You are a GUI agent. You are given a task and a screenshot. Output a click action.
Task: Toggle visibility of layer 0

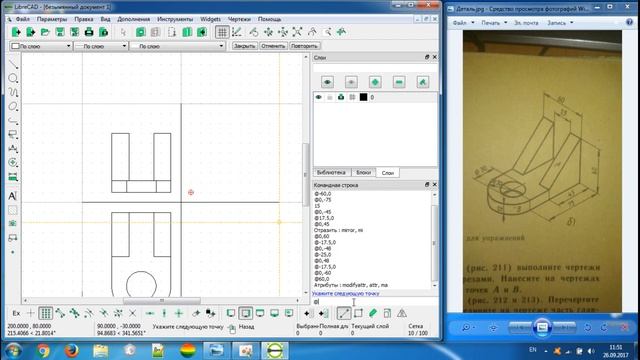tap(319, 97)
